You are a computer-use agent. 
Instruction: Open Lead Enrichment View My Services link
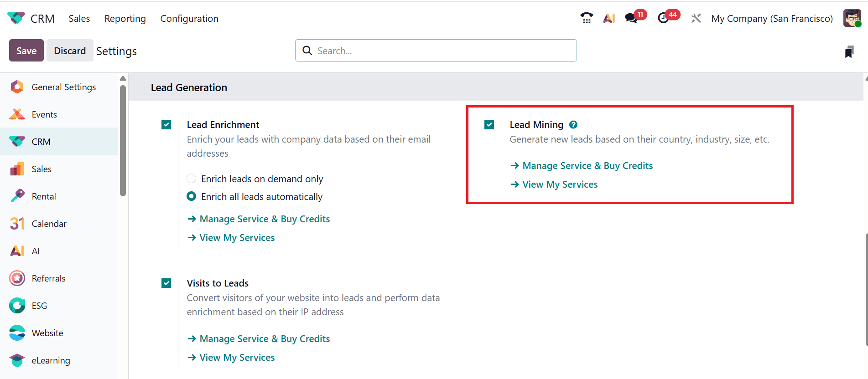pos(231,238)
